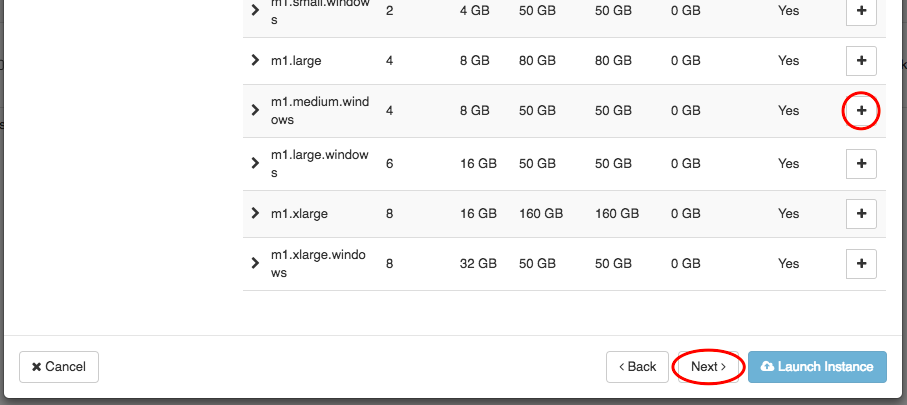
Task: Expand the m1.large flavor details chevron
Action: pos(255,60)
